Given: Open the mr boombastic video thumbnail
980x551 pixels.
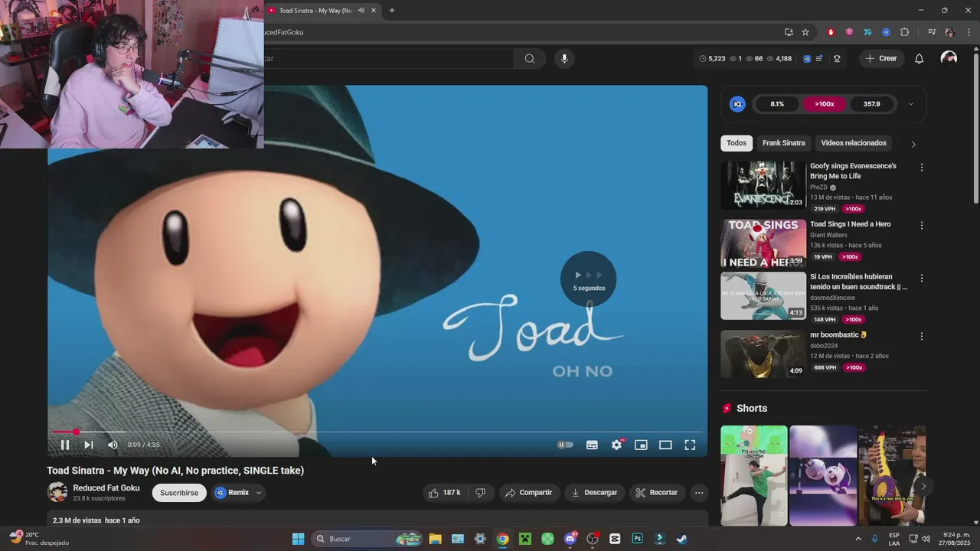Looking at the screenshot, I should 763,354.
